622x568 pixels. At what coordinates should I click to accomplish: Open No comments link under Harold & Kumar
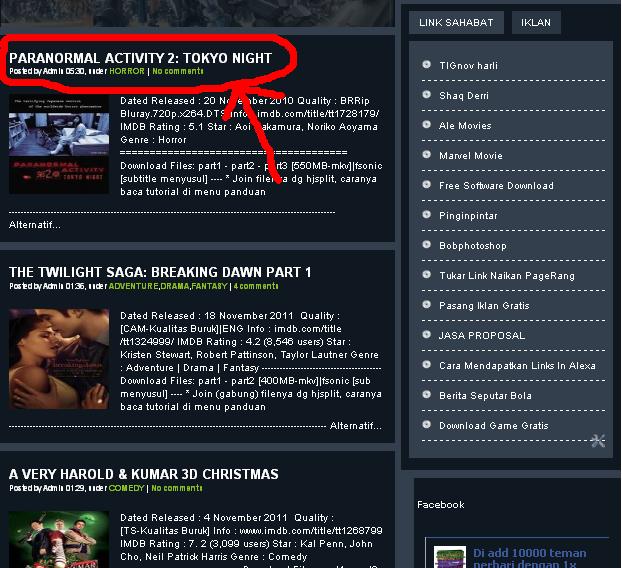pyautogui.click(x=177, y=488)
